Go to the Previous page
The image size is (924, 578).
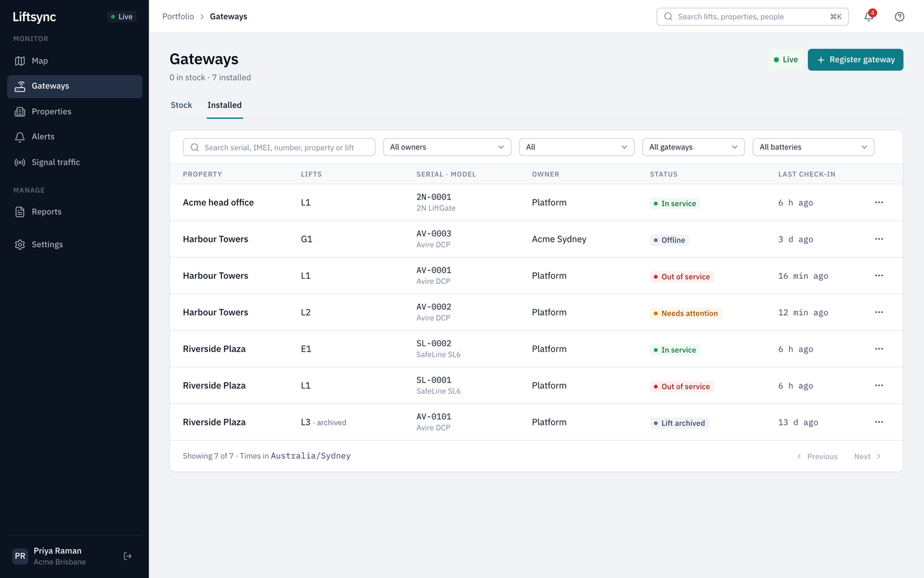pyautogui.click(x=817, y=456)
